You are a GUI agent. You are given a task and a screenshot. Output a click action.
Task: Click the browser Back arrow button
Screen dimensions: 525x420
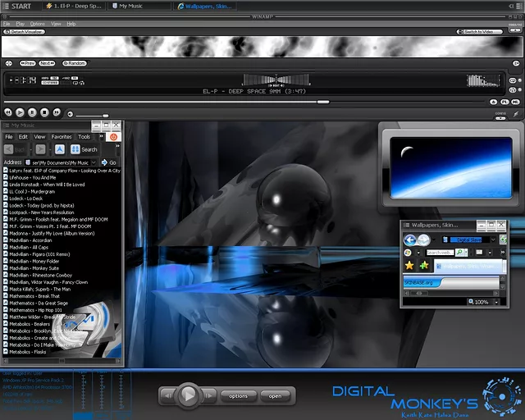[410, 240]
